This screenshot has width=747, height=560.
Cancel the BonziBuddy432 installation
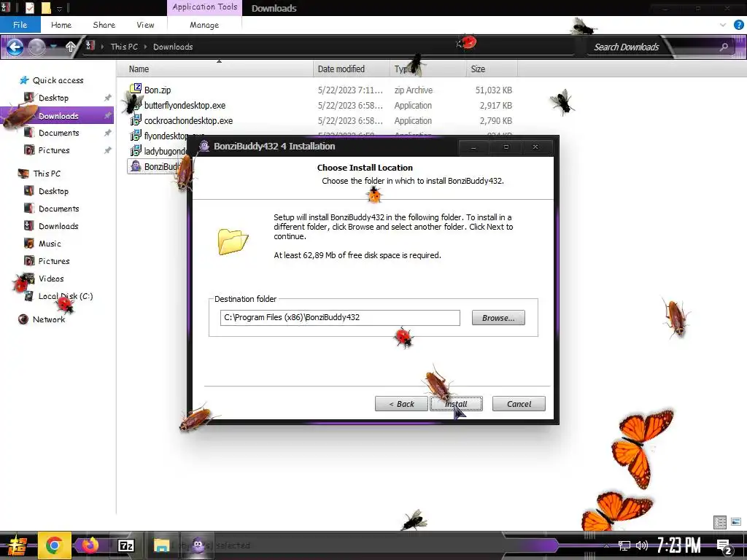click(x=519, y=404)
